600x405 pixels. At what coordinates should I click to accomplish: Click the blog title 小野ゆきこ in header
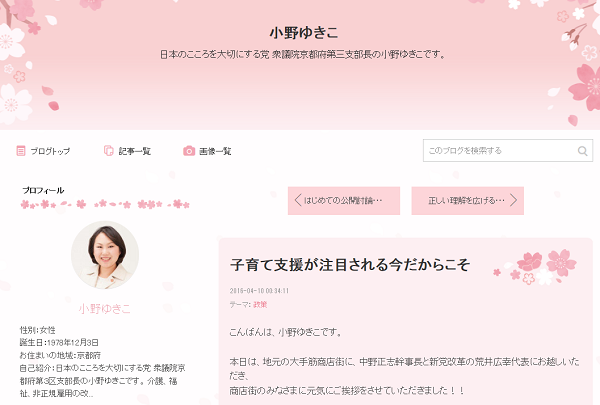pyautogui.click(x=304, y=33)
